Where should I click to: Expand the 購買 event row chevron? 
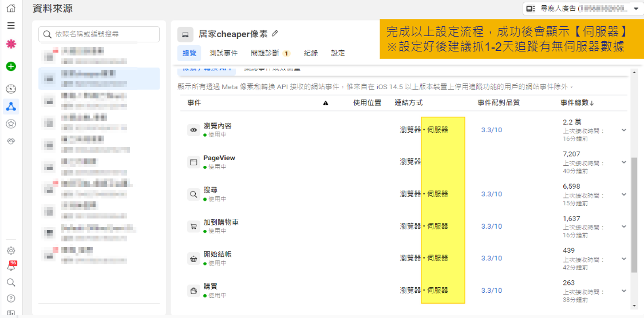click(624, 291)
